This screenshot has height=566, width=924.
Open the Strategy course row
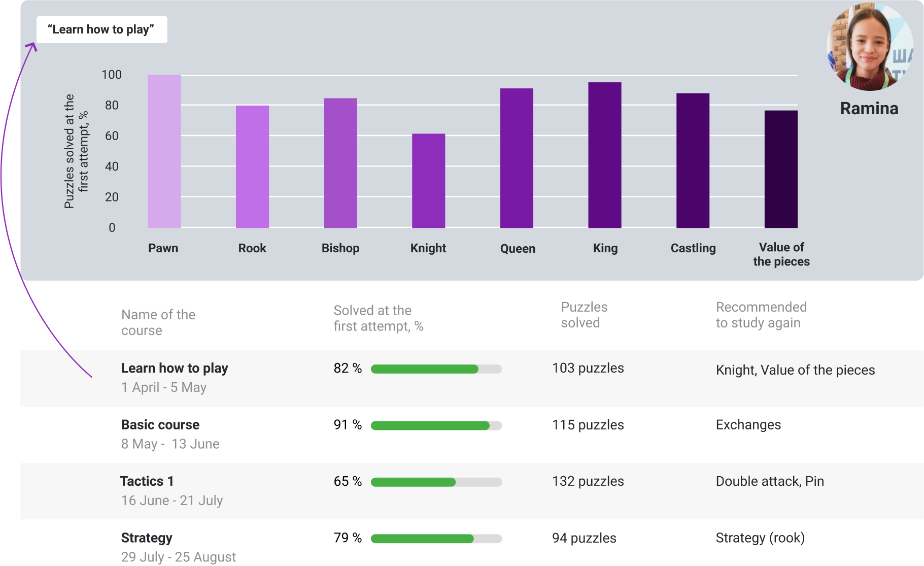point(147,538)
